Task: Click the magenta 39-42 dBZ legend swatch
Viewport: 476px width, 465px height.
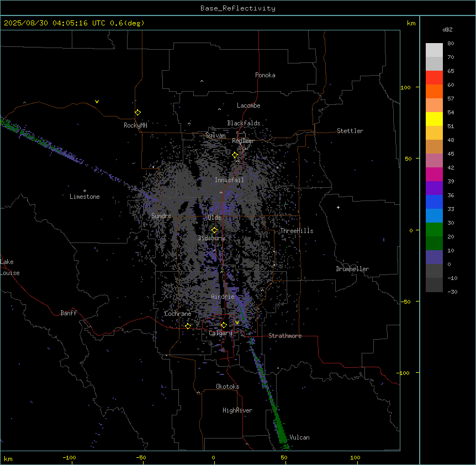Action: tap(434, 174)
